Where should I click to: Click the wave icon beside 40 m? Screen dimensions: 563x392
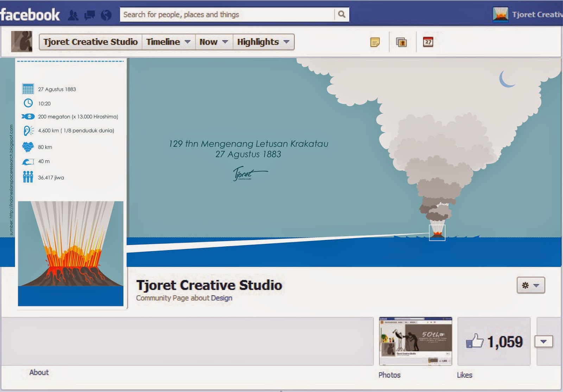[28, 162]
